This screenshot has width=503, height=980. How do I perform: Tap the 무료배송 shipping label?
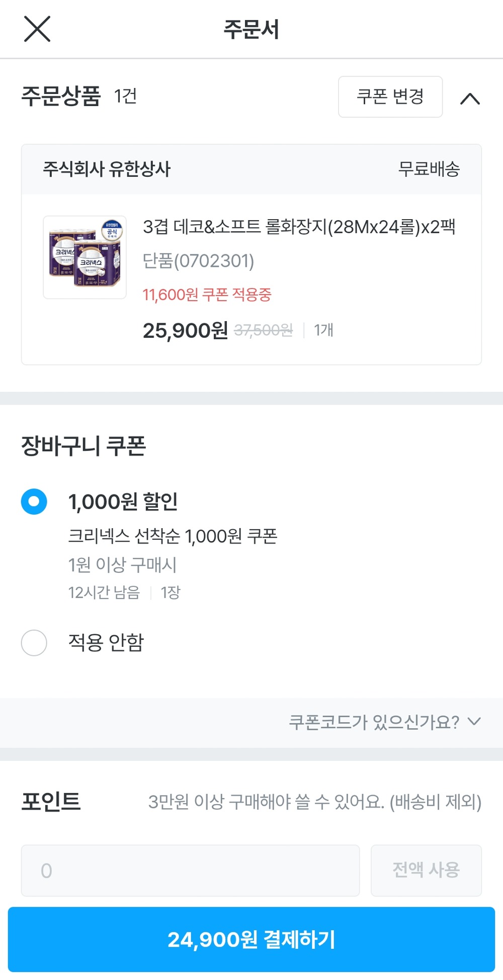429,169
